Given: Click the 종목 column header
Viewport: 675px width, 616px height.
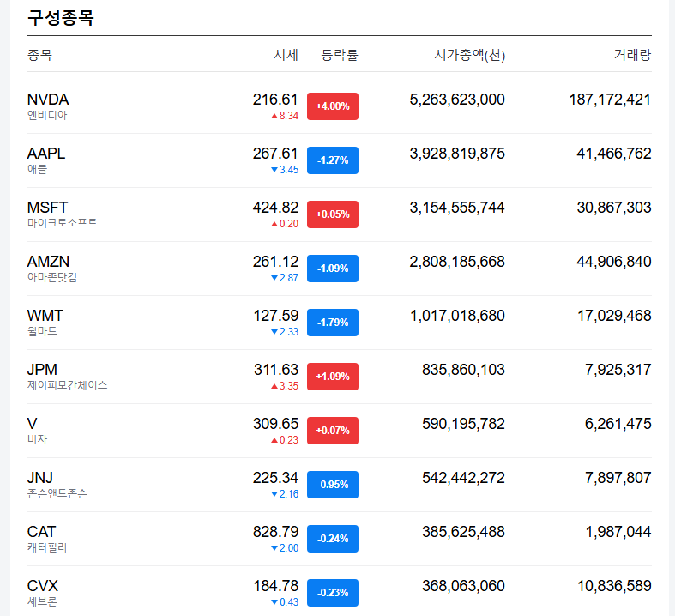Looking at the screenshot, I should (x=39, y=55).
